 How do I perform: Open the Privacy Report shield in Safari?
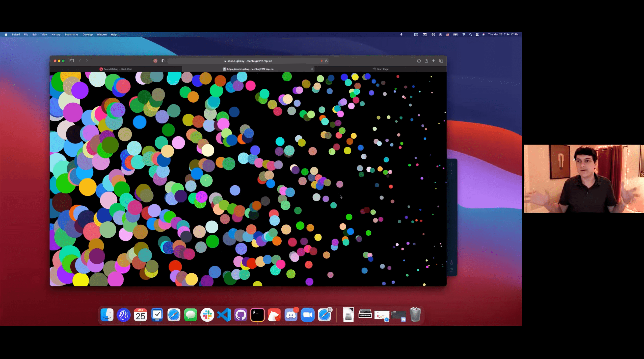[163, 61]
